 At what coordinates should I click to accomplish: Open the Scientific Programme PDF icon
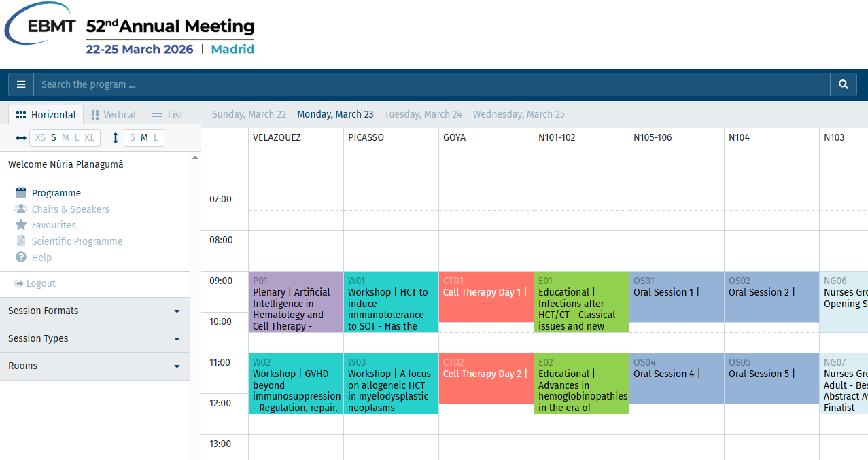(21, 241)
